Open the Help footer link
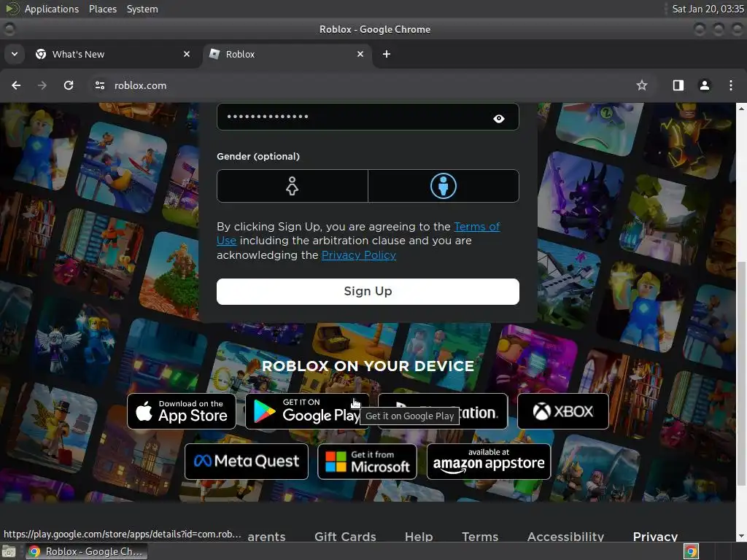 (419, 537)
